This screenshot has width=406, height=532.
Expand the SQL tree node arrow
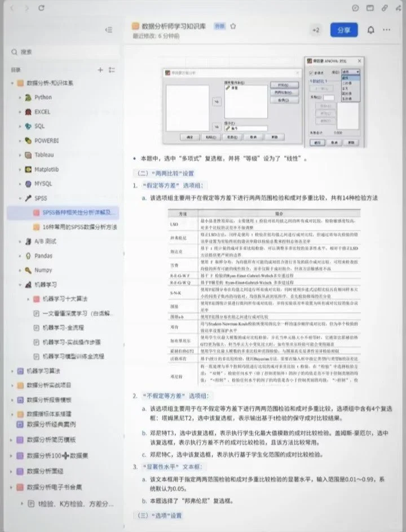(20, 126)
